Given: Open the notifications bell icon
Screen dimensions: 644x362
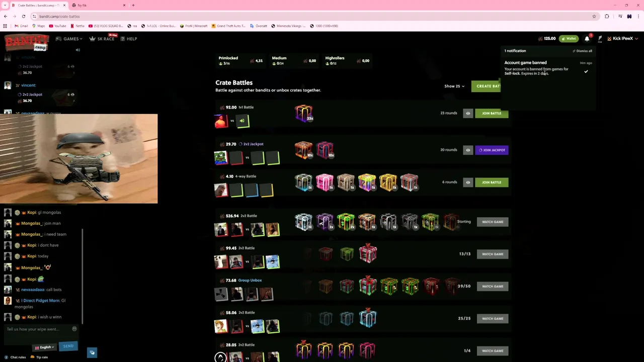Looking at the screenshot, I should (587, 39).
